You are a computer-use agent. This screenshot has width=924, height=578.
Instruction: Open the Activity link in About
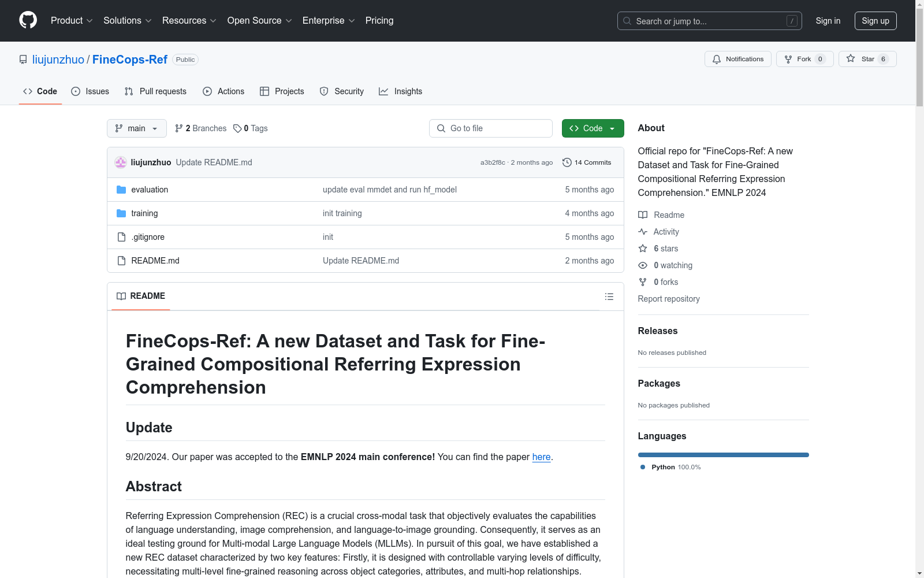(659, 232)
